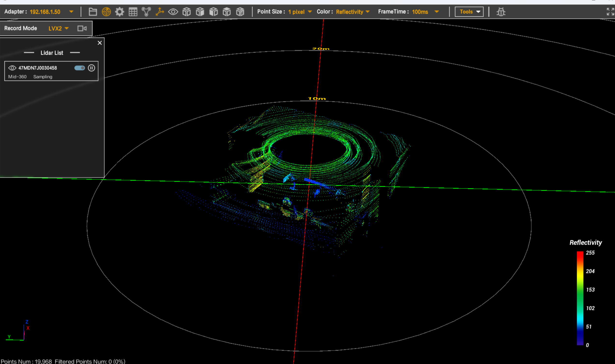Click the fullscreen expand icon
The image size is (615, 364).
click(610, 12)
